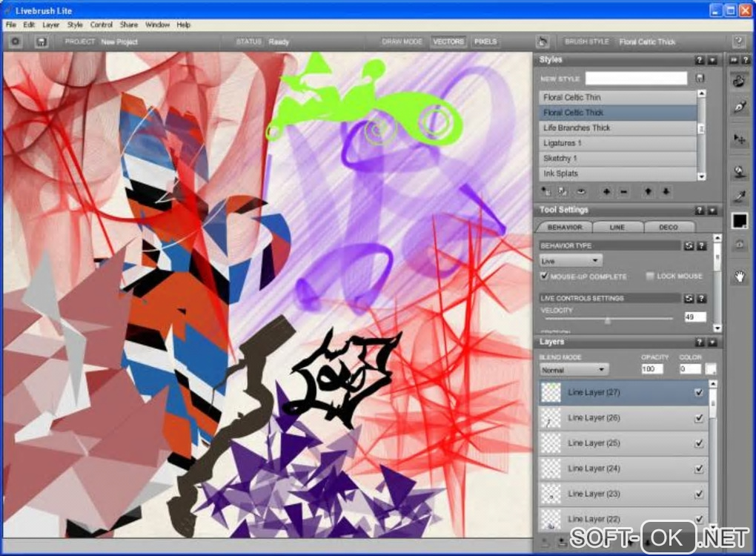This screenshot has width=756, height=556.
Task: Move style up with the up arrow
Action: pyautogui.click(x=649, y=191)
